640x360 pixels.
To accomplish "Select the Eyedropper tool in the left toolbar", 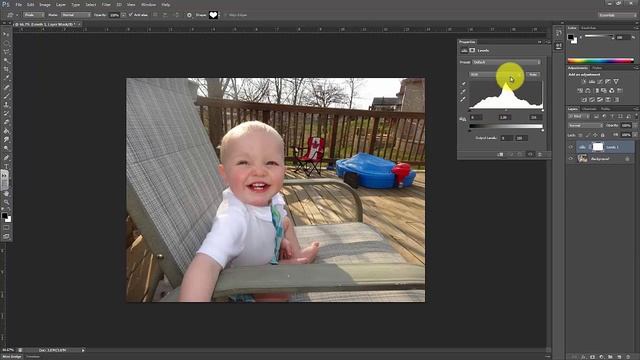I will (6, 78).
